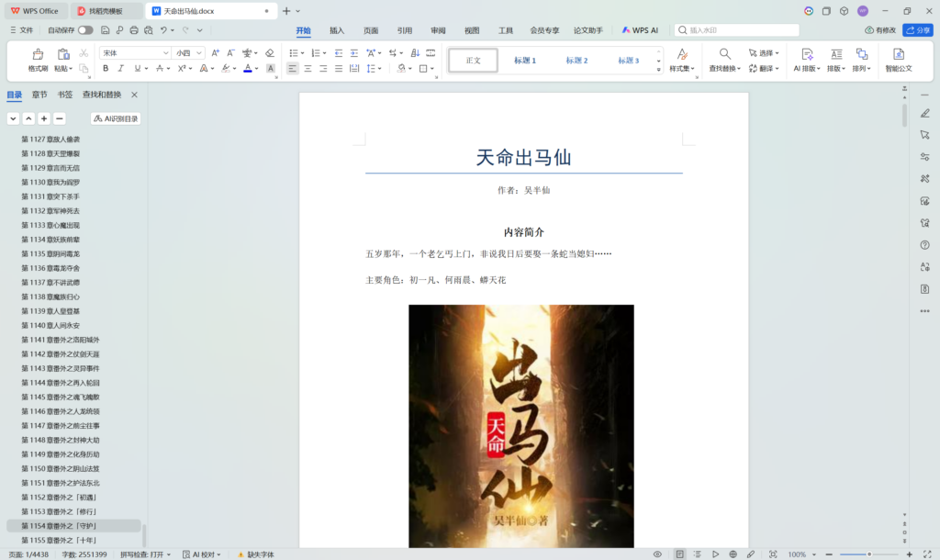Open the font name dropdown showing 宋体

(x=135, y=53)
